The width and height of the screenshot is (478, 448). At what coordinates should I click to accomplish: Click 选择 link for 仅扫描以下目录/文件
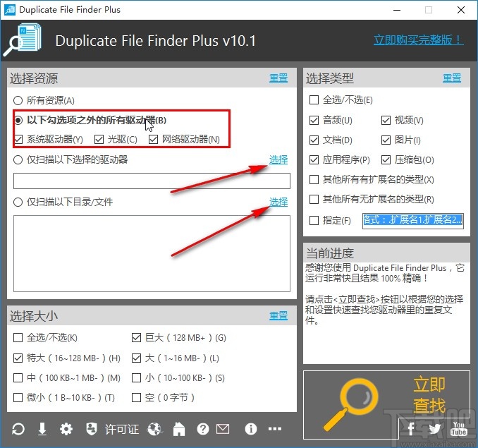pos(278,202)
